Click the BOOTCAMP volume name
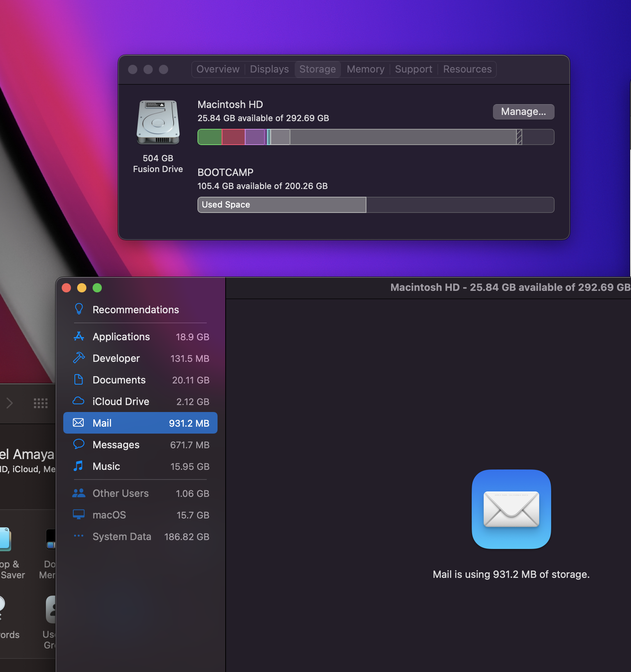 click(226, 172)
